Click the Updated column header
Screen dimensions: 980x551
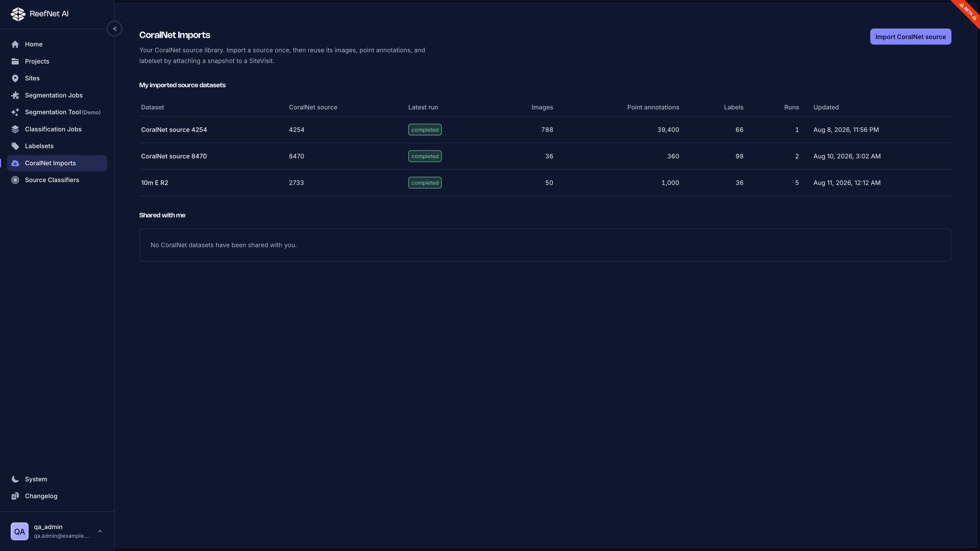(826, 107)
